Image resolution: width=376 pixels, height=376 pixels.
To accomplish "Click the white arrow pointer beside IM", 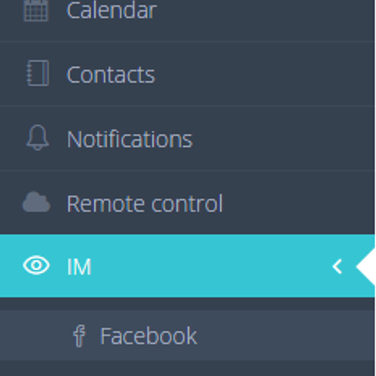I will click(366, 267).
